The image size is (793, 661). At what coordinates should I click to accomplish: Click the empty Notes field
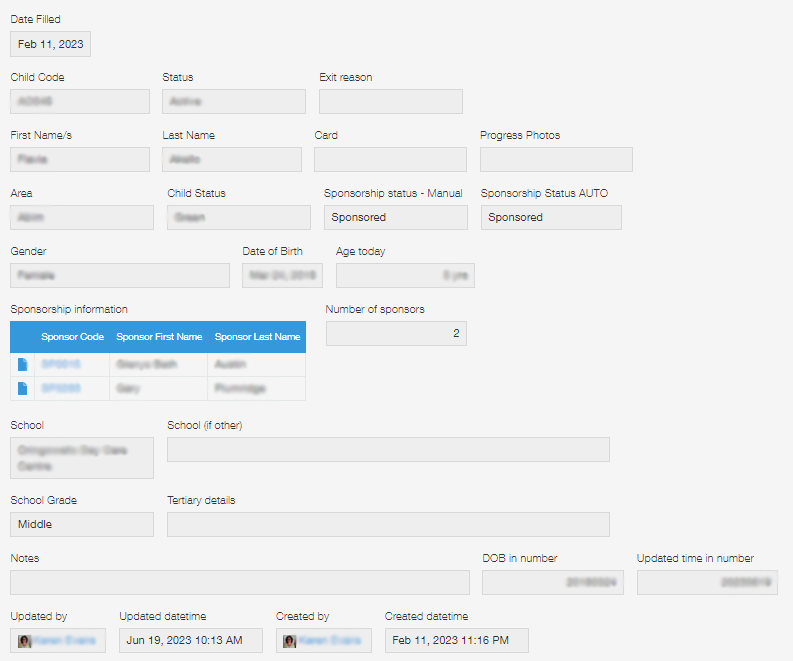pos(240,582)
